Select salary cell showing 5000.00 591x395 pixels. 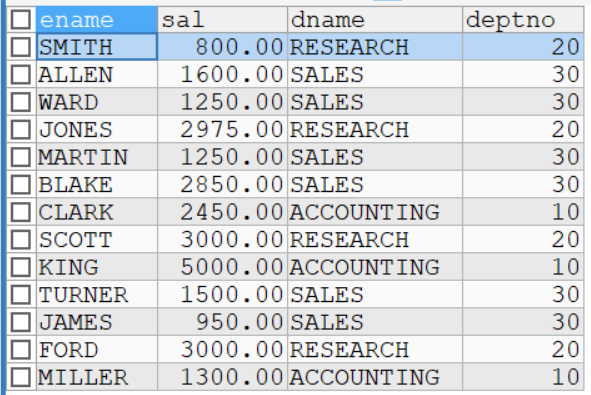(222, 267)
